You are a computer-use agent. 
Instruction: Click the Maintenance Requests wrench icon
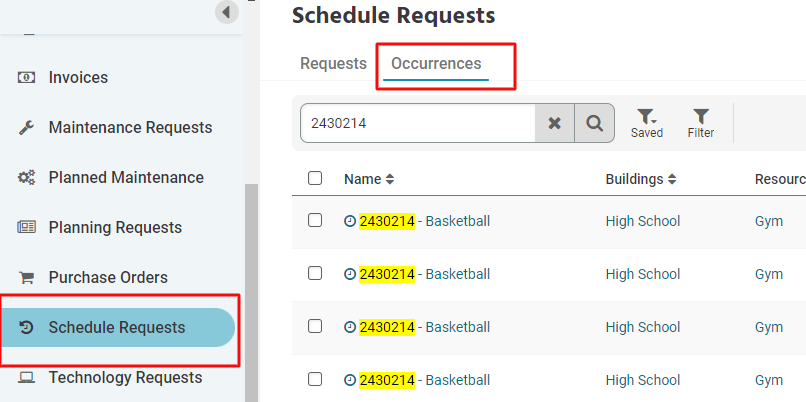pos(26,127)
